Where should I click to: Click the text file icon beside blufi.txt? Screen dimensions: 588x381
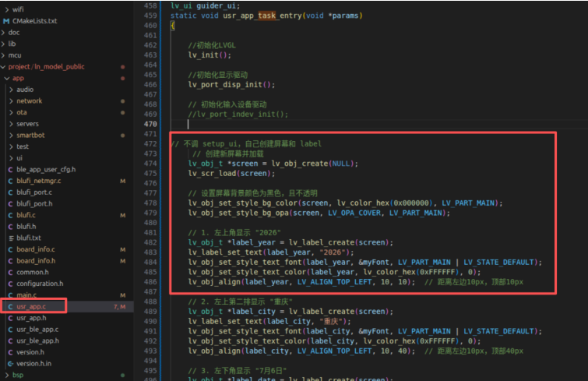pyautogui.click(x=11, y=238)
